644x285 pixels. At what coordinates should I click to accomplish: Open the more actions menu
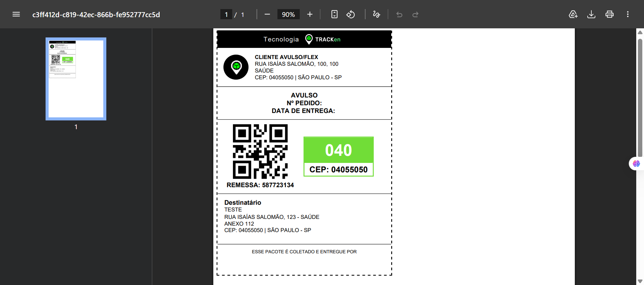click(x=628, y=14)
